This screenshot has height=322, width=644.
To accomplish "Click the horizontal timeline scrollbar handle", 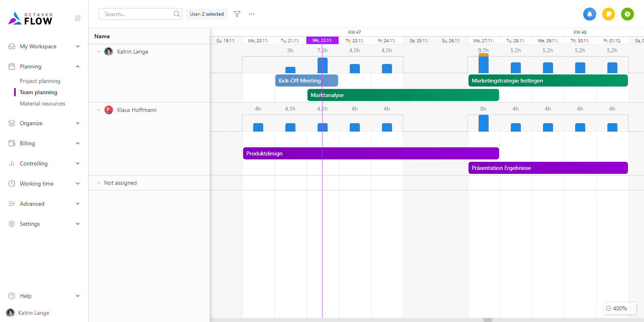I will (487, 320).
